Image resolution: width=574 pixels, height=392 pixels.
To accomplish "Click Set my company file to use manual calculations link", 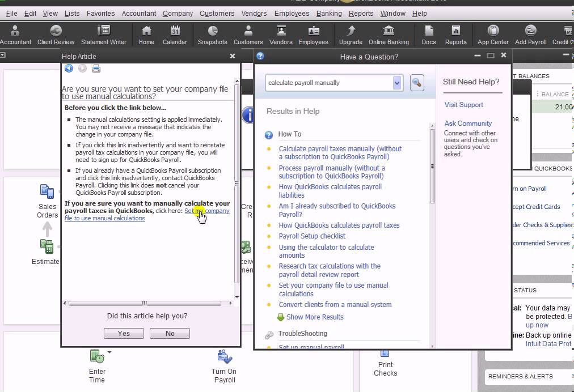I will [207, 211].
